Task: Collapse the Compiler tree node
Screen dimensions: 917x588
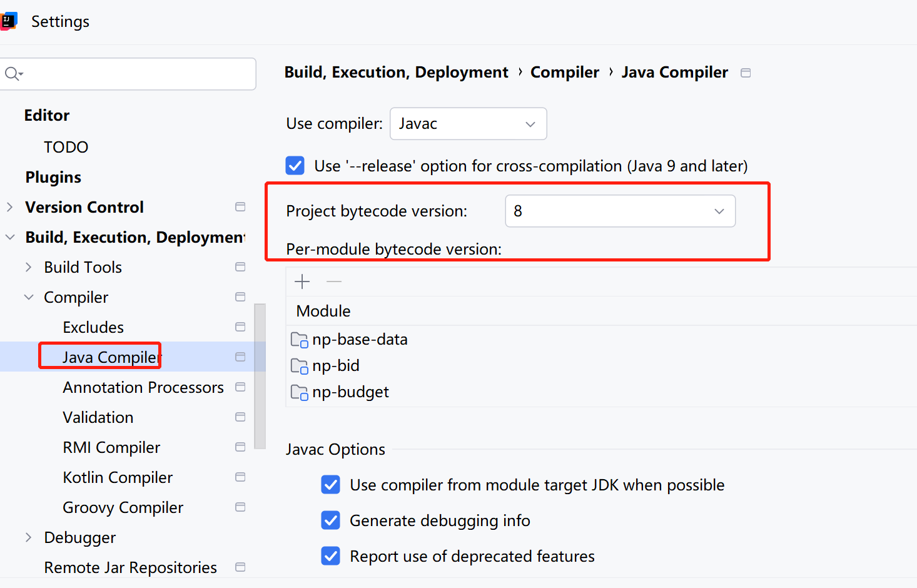Action: pyautogui.click(x=28, y=297)
